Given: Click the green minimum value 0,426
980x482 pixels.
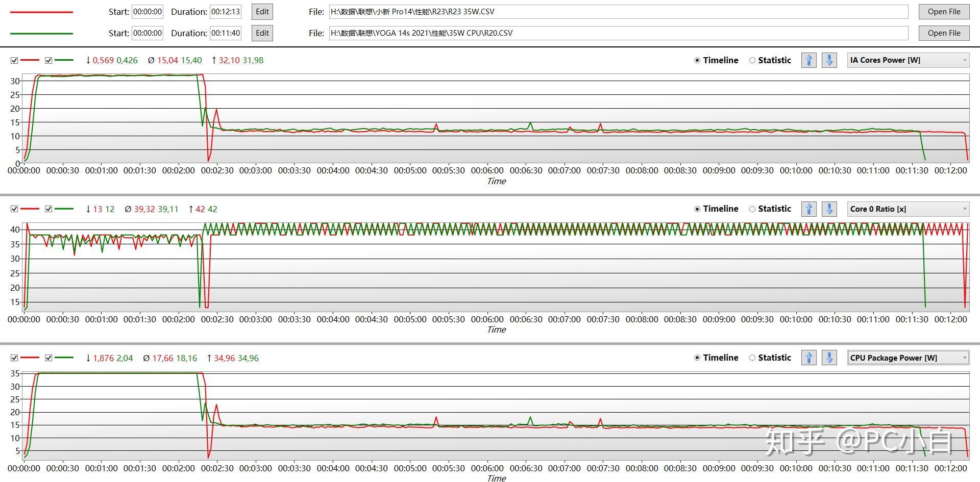Looking at the screenshot, I should click(127, 60).
